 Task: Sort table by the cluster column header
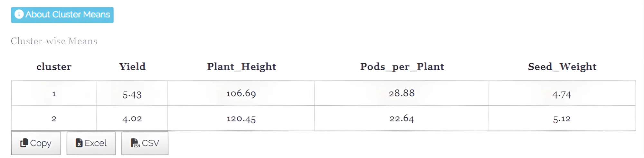[54, 67]
